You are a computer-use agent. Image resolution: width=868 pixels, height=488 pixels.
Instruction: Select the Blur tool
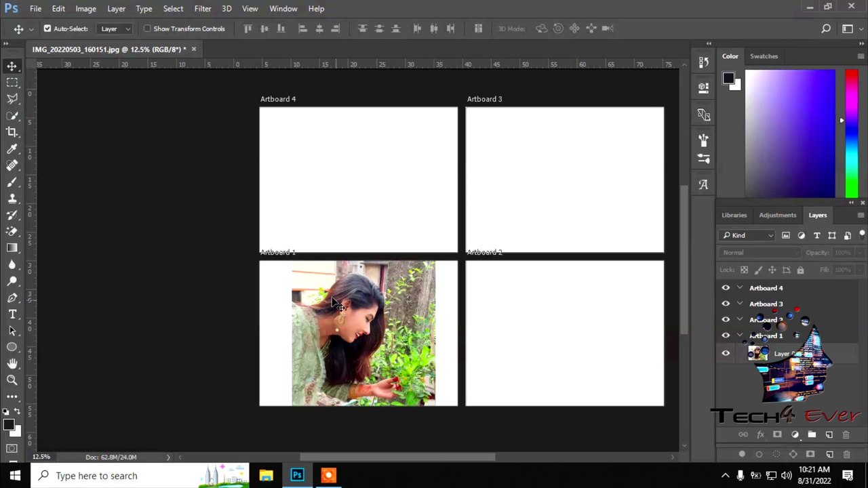coord(12,264)
